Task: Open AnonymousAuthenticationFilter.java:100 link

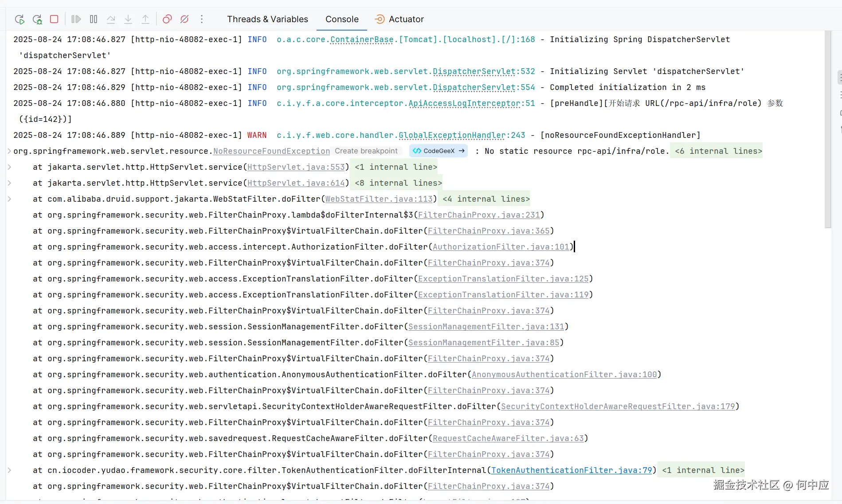Action: click(564, 375)
